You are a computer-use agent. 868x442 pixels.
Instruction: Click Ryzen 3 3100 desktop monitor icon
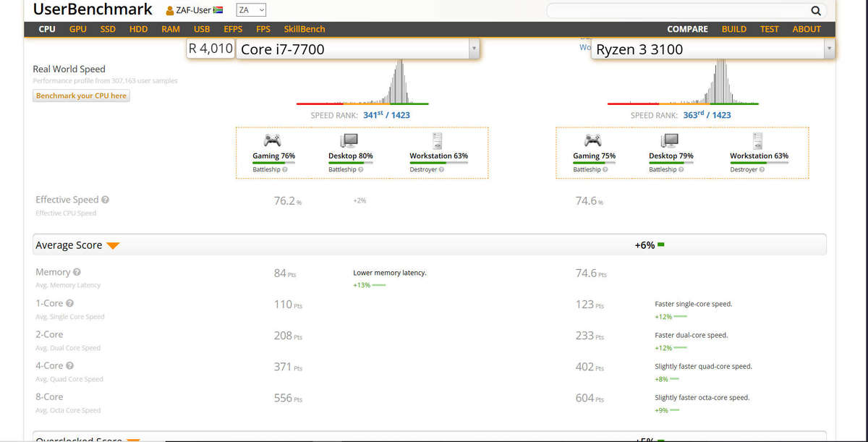670,140
